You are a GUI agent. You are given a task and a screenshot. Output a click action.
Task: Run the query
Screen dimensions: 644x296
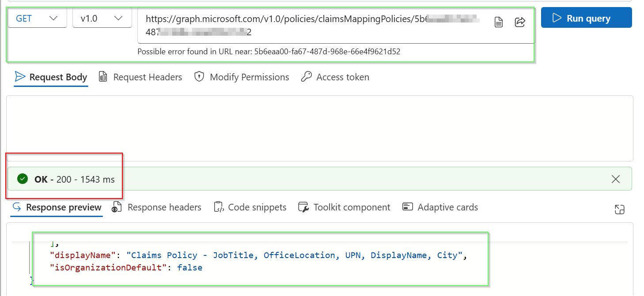(586, 18)
